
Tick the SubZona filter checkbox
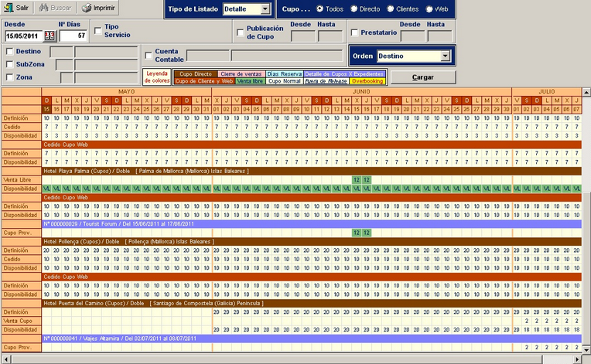(10, 64)
